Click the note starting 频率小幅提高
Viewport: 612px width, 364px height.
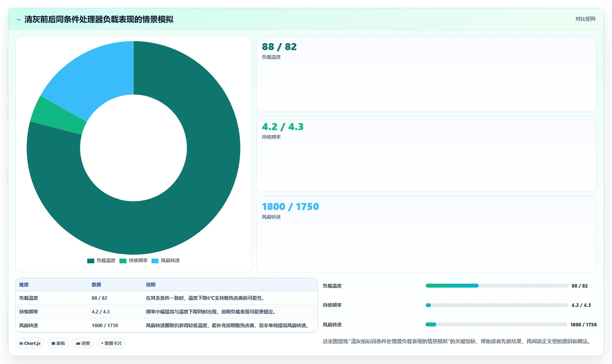pos(211,312)
